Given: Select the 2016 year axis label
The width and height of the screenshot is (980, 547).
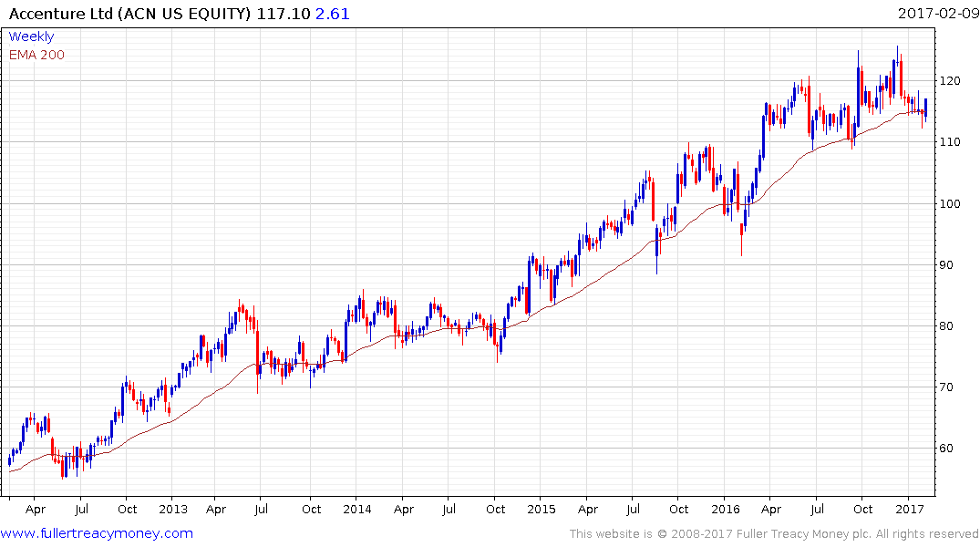Looking at the screenshot, I should [x=725, y=509].
